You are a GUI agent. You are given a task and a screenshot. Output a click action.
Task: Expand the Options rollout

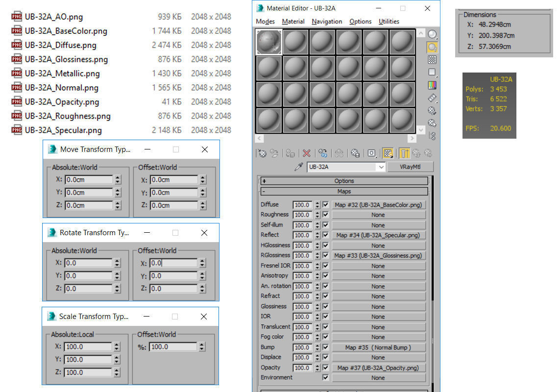344,181
